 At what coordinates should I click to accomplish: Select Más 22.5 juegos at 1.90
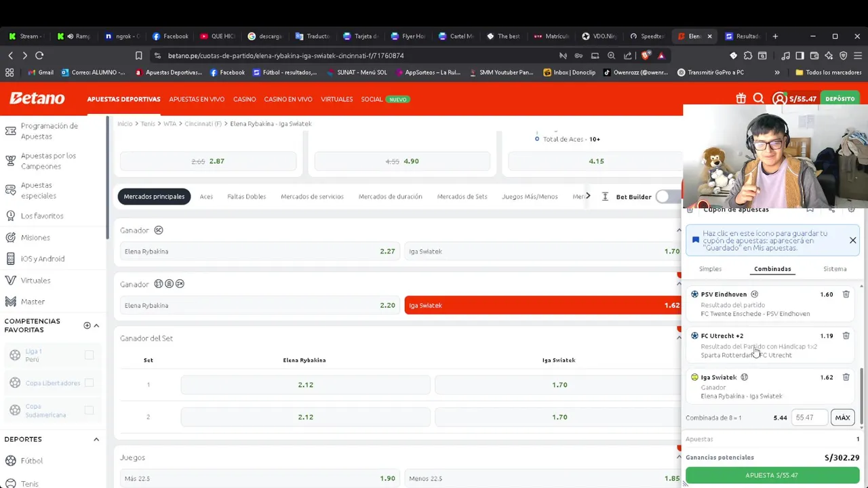point(259,479)
